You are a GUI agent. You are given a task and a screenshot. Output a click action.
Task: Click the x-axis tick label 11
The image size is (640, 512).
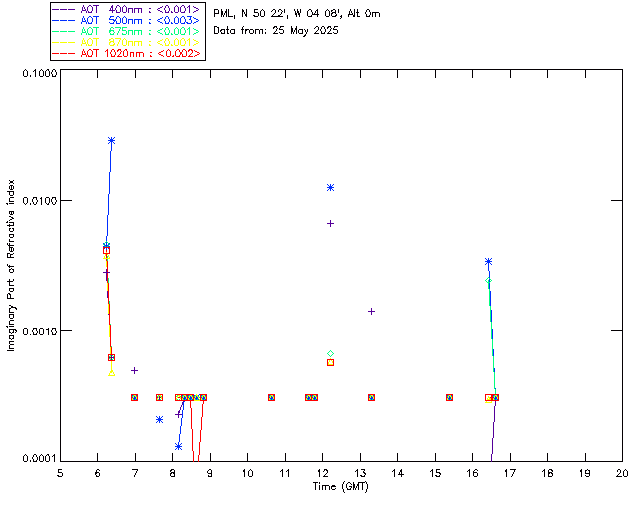(285, 473)
